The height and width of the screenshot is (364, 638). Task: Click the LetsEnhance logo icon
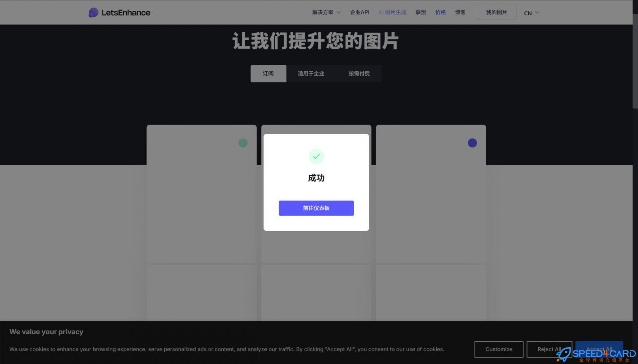click(93, 12)
